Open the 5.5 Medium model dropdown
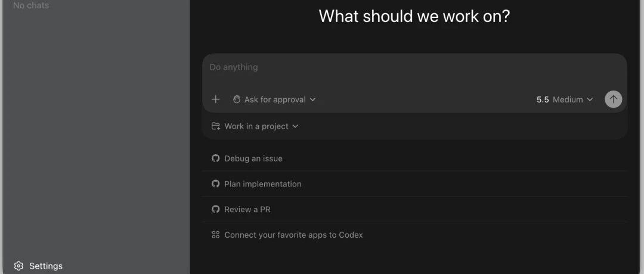This screenshot has height=274, width=644. point(565,99)
